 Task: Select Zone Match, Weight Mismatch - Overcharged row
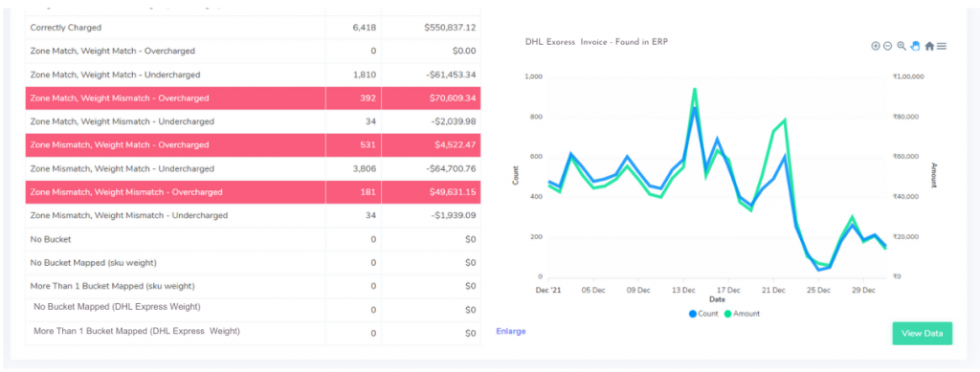253,98
